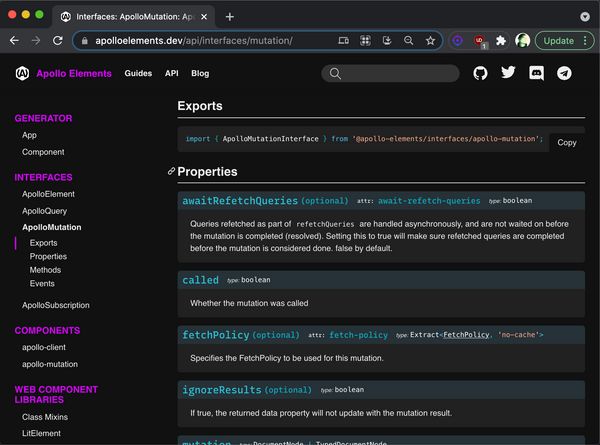The height and width of the screenshot is (445, 600).
Task: Reload the page
Action: tap(58, 41)
